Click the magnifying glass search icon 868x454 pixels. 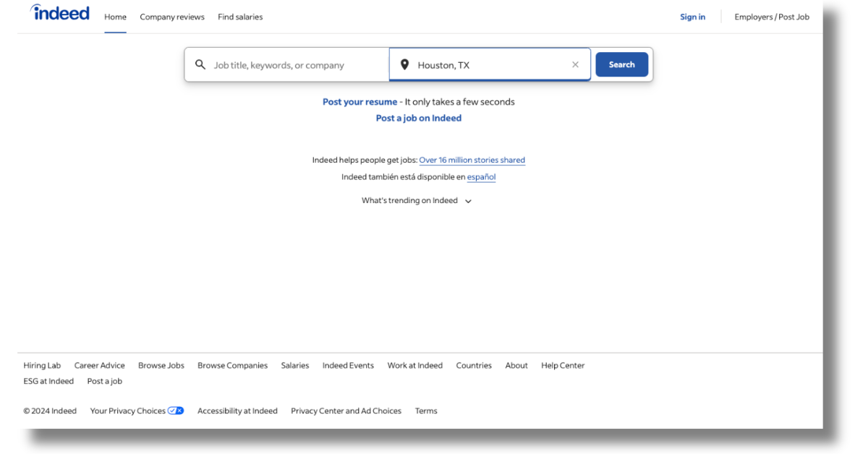point(200,64)
